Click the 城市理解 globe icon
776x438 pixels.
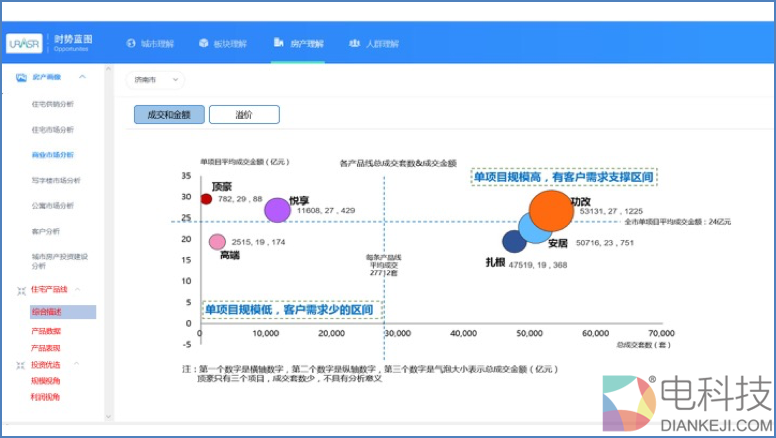tap(131, 44)
